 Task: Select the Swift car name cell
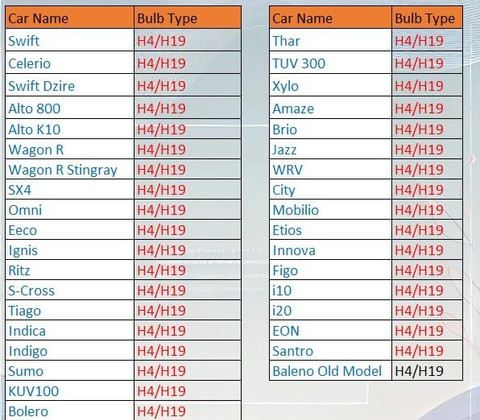[70, 40]
